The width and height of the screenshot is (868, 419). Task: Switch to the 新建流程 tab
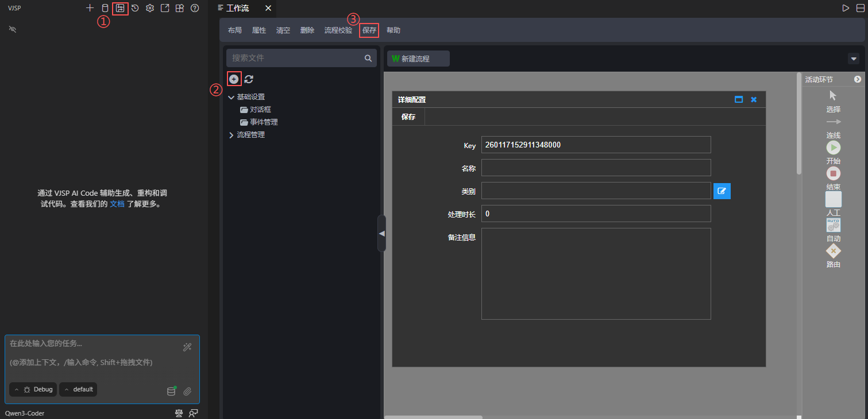pyautogui.click(x=418, y=59)
